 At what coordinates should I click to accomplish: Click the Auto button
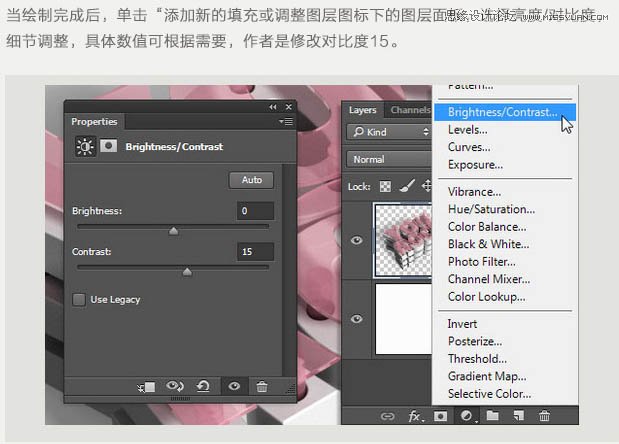[251, 180]
